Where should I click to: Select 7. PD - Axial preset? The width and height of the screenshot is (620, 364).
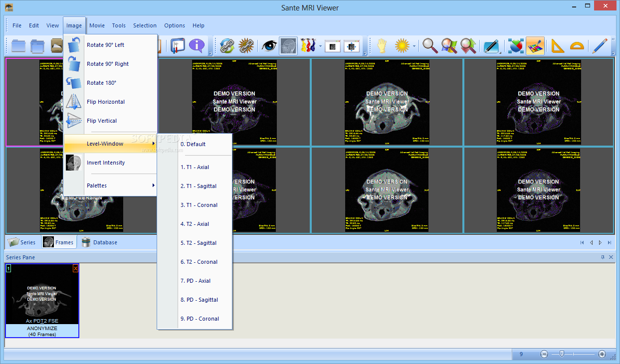pos(195,281)
